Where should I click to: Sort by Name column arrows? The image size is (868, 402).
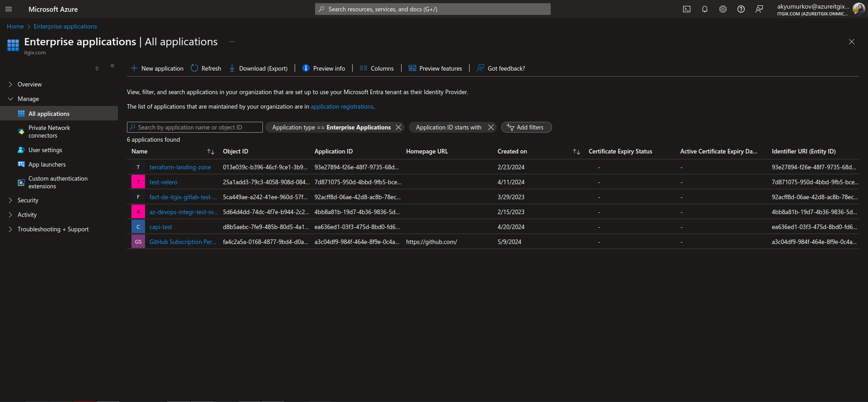(x=211, y=152)
